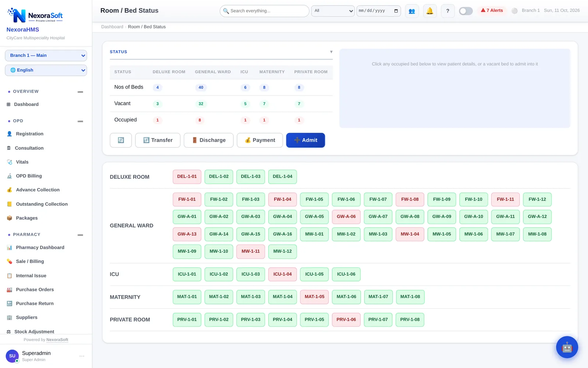Image resolution: width=588 pixels, height=368 pixels.
Task: Click the Suppliers building icon
Action: (10, 318)
